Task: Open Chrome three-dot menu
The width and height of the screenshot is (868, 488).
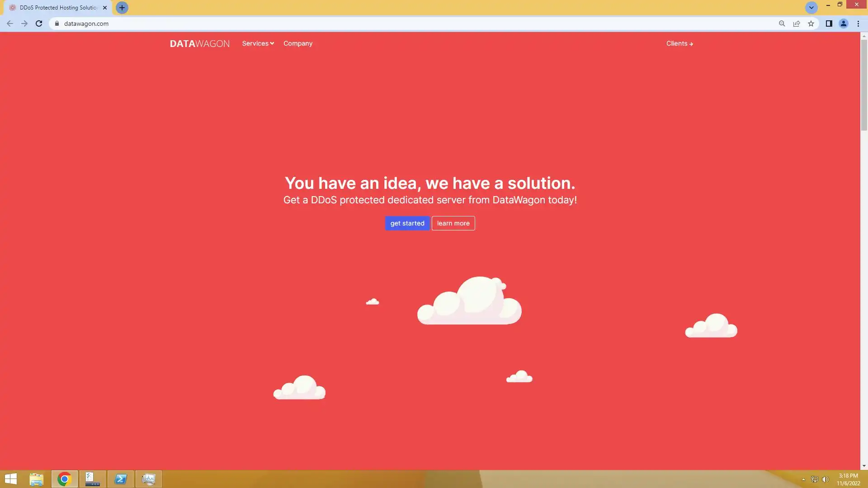Action: [x=858, y=23]
